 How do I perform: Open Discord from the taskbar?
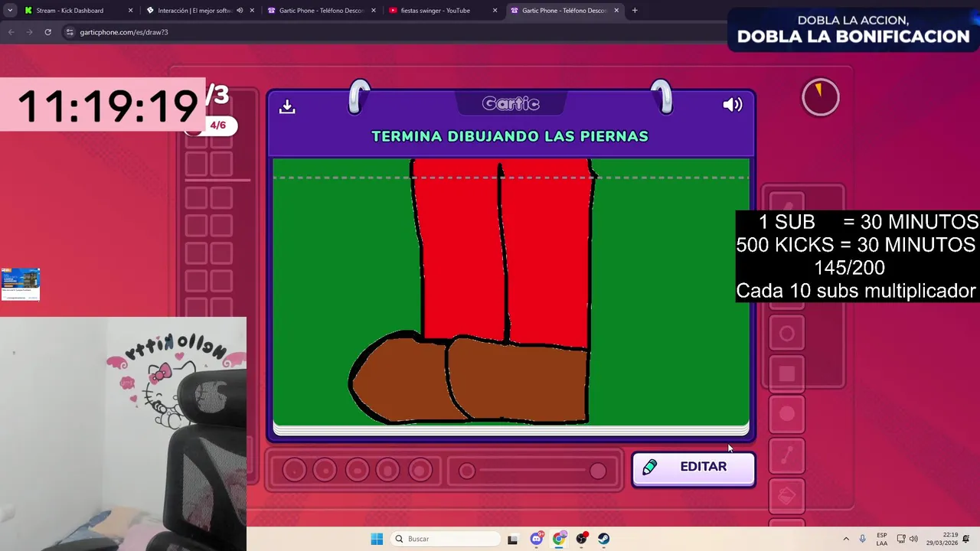coord(536,539)
